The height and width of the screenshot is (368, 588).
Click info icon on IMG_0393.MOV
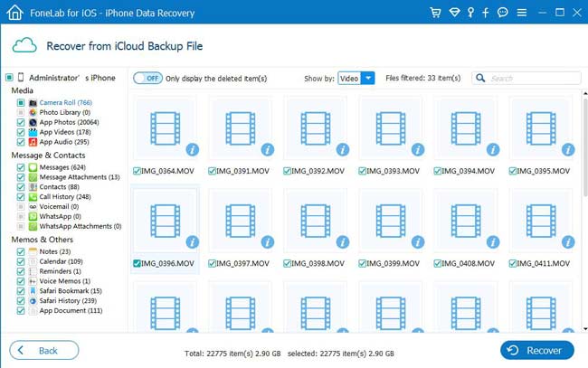(x=418, y=149)
